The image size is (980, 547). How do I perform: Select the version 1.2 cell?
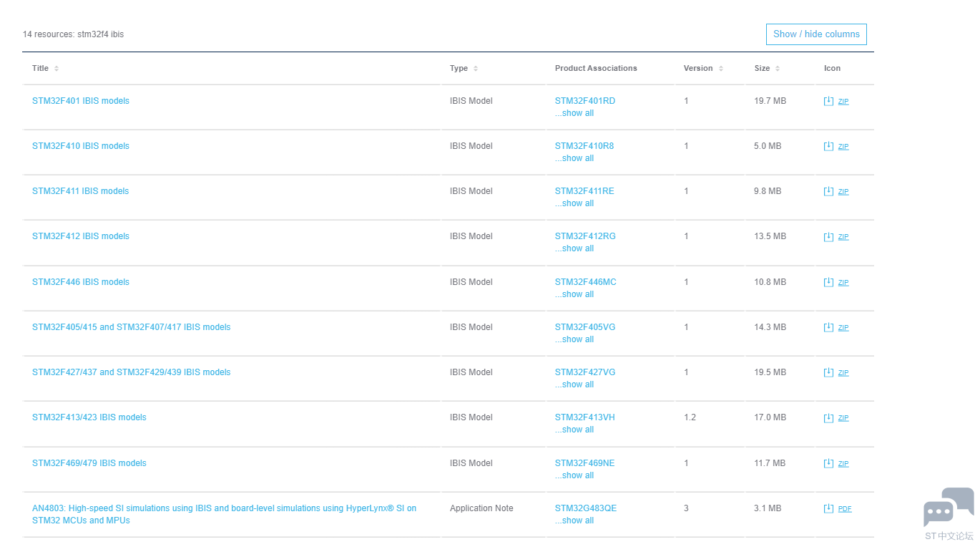(690, 417)
